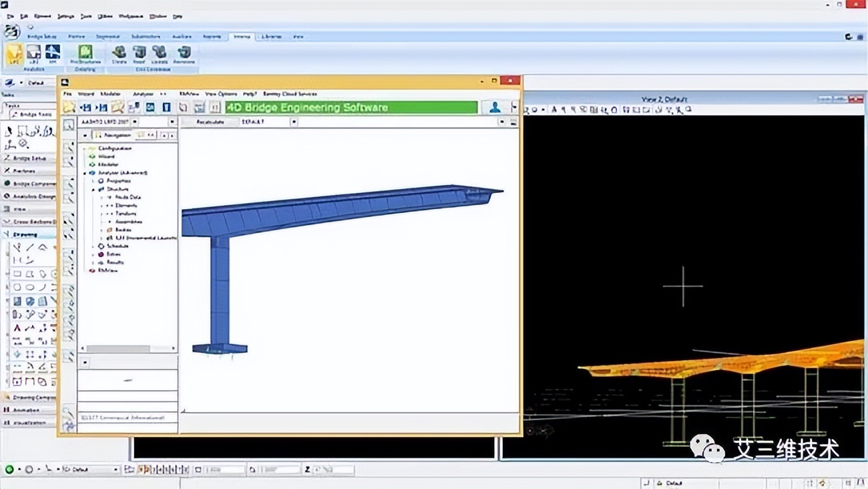Expand the Animation task group
This screenshot has height=489, width=868.
point(27,410)
